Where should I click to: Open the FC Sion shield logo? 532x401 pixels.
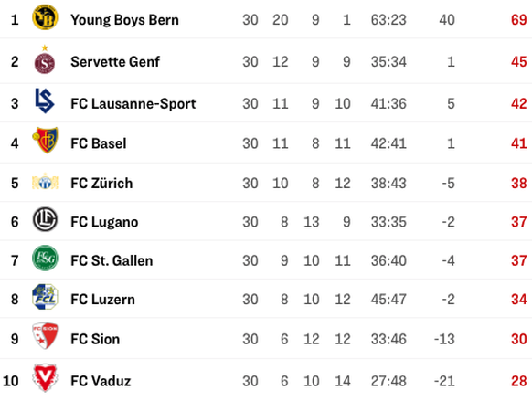coord(45,336)
